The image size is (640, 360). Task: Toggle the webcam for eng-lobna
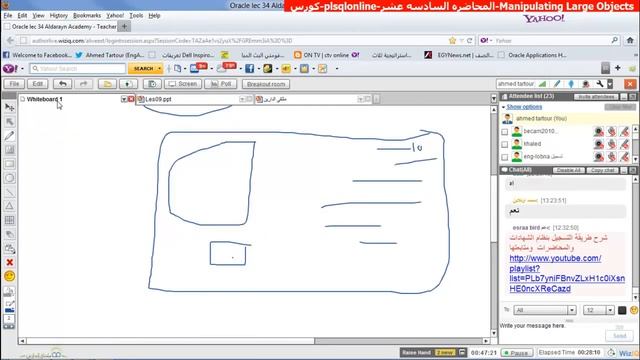pos(598,157)
